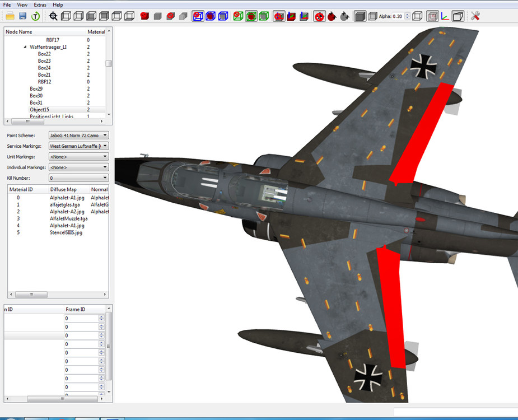
Task: Click node tree vertical scrollbar thumb
Action: tap(109, 63)
